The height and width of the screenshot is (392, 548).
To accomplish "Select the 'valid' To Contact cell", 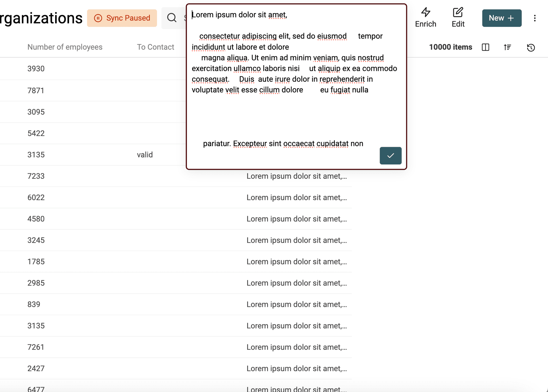I will click(x=145, y=155).
